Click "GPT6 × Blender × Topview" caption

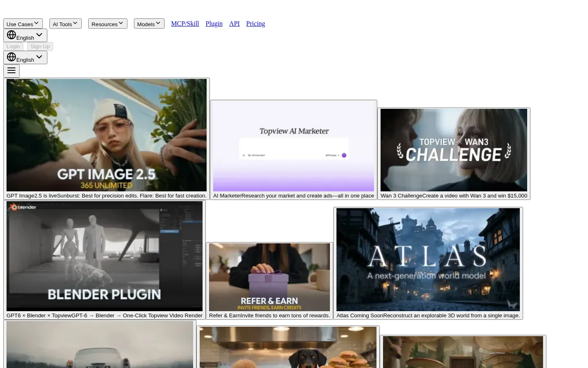pos(39,316)
